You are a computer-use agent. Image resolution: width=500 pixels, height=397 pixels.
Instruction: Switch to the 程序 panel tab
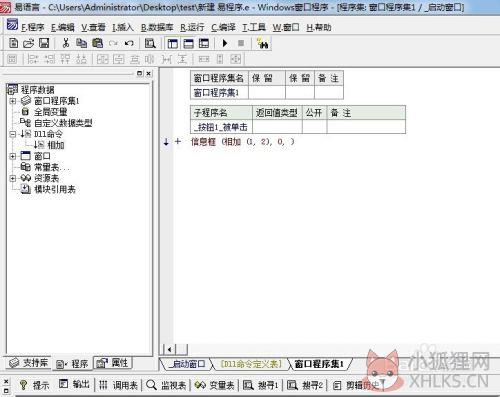[72, 364]
